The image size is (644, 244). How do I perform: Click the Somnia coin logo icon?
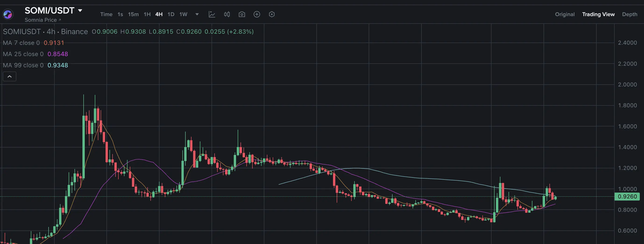8,14
